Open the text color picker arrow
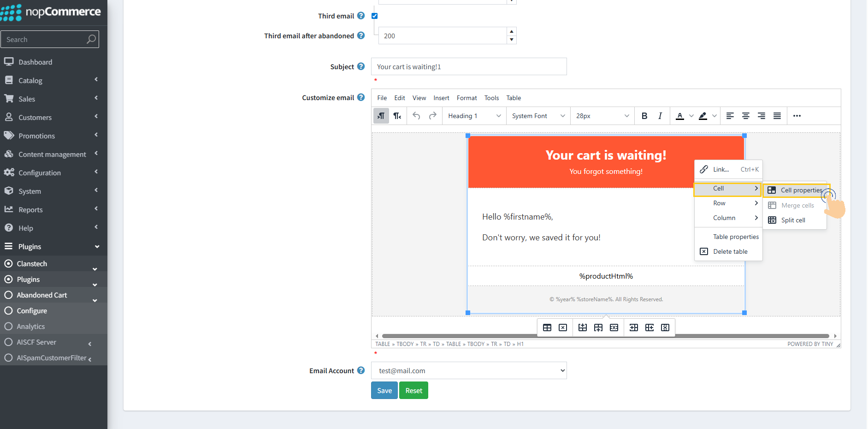868x429 pixels. (x=691, y=116)
